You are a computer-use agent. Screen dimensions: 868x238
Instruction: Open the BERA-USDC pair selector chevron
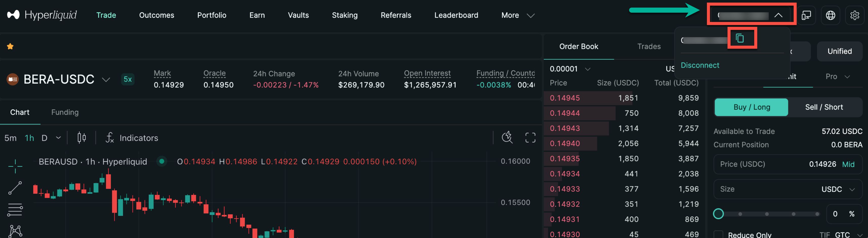[x=106, y=80]
